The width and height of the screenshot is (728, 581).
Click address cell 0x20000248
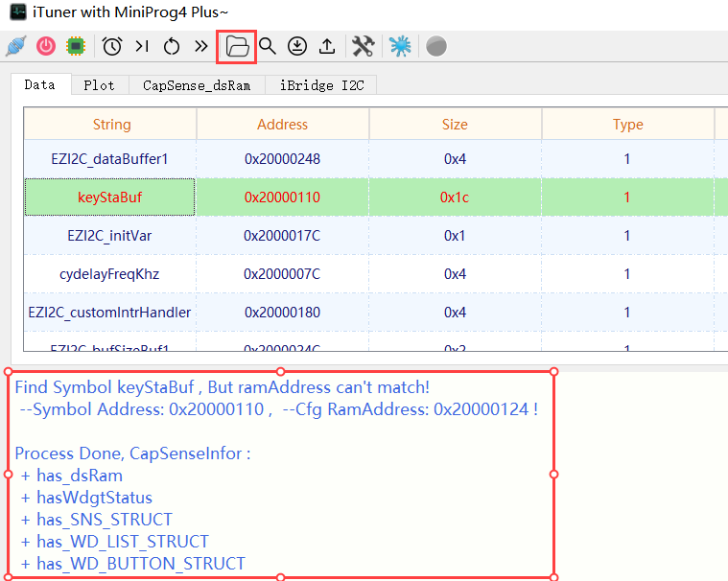(282, 159)
